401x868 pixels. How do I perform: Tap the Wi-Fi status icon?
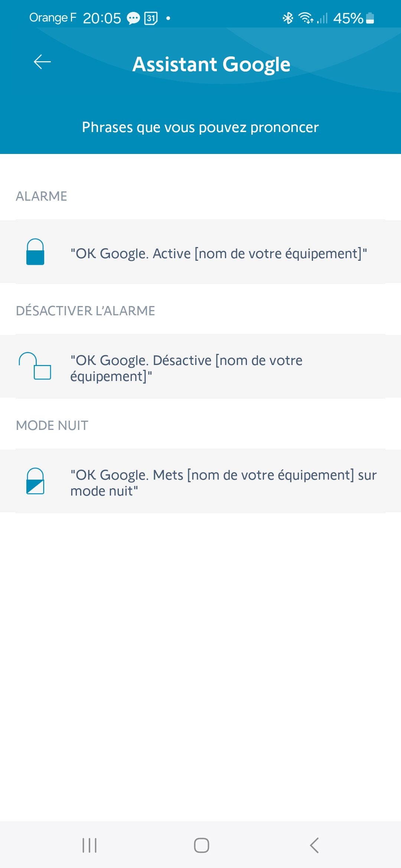[x=306, y=18]
